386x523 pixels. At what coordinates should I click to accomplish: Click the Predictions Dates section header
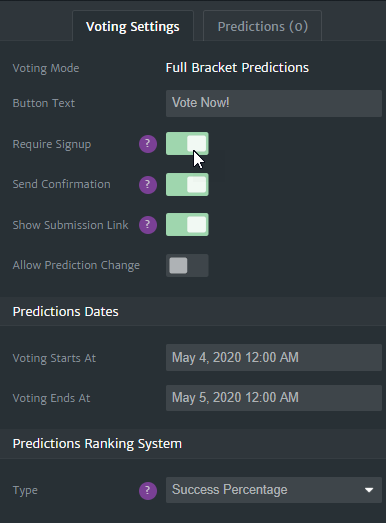click(x=65, y=312)
